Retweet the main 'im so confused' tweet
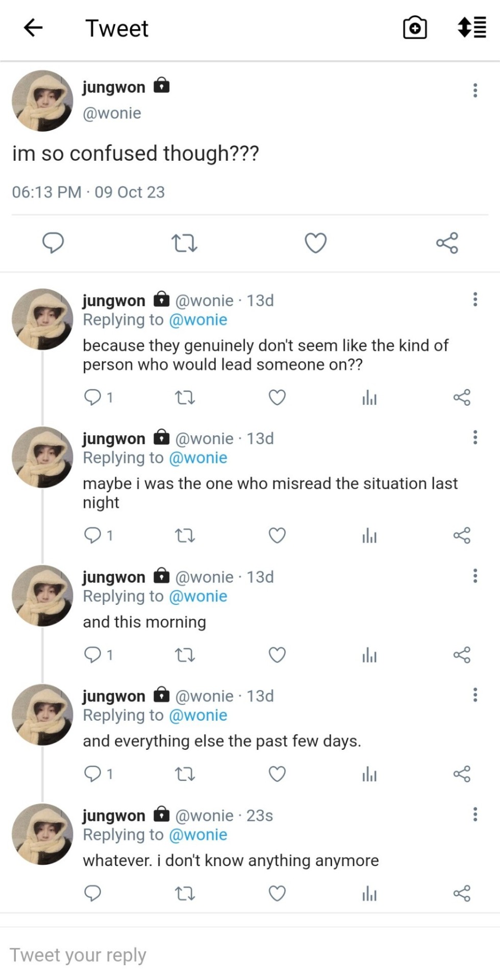This screenshot has height=980, width=500. click(184, 243)
